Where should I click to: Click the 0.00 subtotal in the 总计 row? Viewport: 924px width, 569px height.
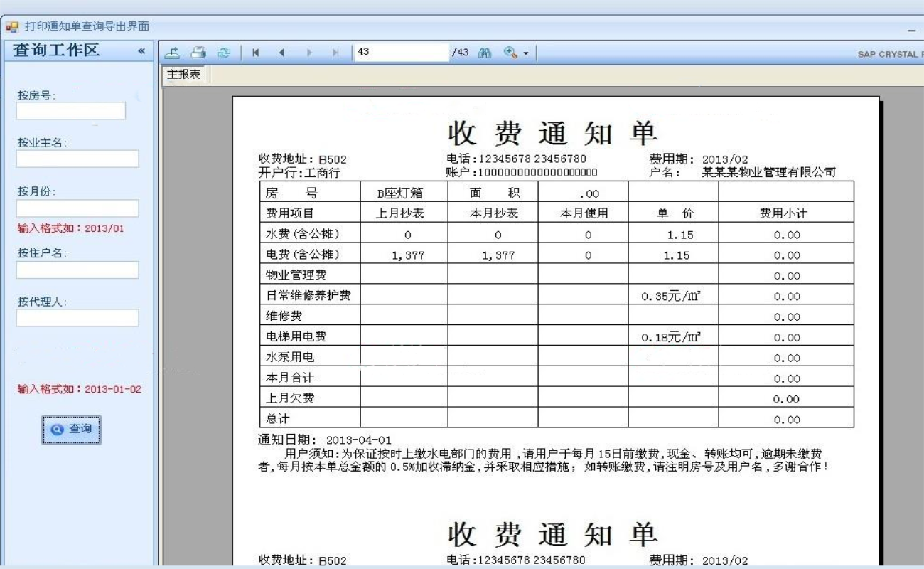pyautogui.click(x=787, y=420)
